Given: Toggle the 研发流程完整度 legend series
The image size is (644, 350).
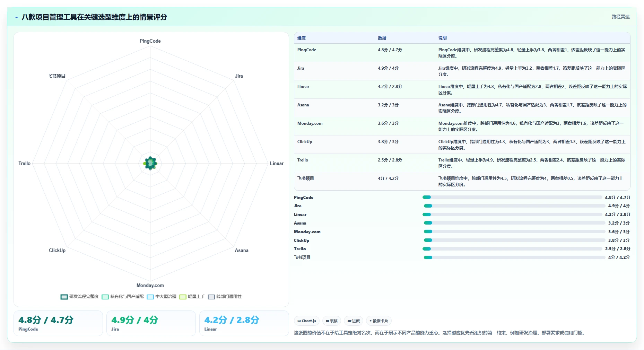Looking at the screenshot, I should click(x=80, y=297).
